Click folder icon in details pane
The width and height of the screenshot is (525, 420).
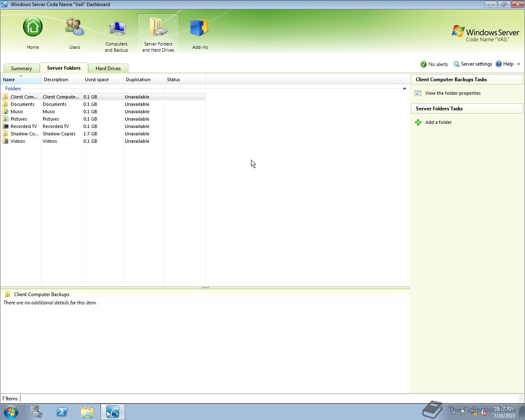pos(7,294)
